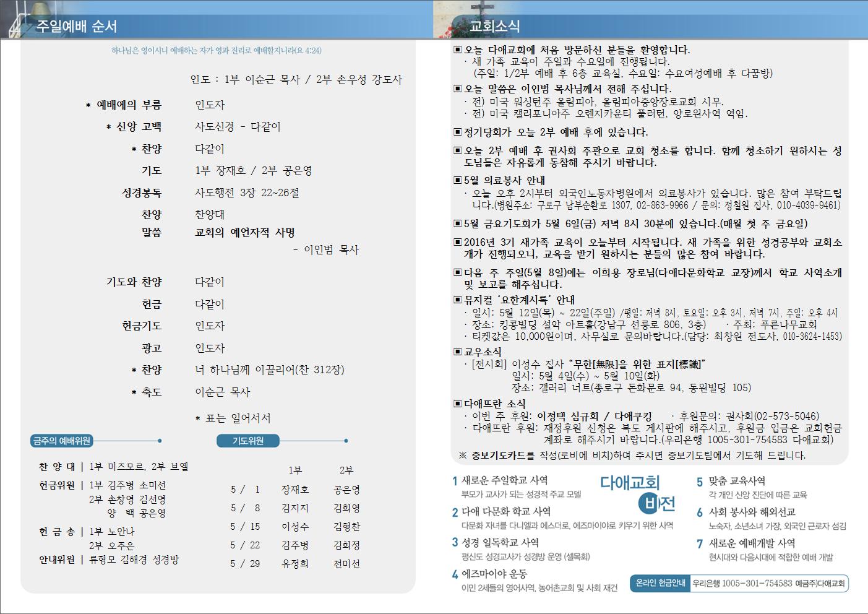Screen dimensions: 868x614
Task: Click the 주일예배 순서 header title
Action: coord(77,26)
